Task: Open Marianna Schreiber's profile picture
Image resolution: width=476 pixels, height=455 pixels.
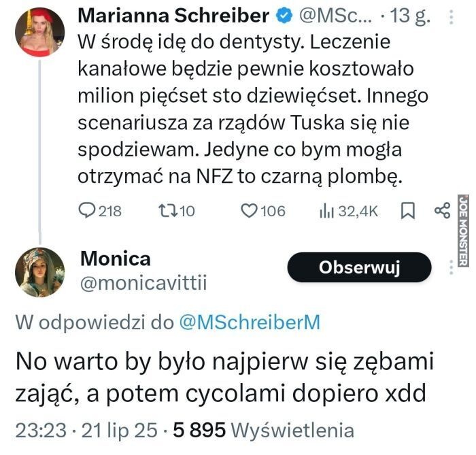Action: (x=39, y=32)
